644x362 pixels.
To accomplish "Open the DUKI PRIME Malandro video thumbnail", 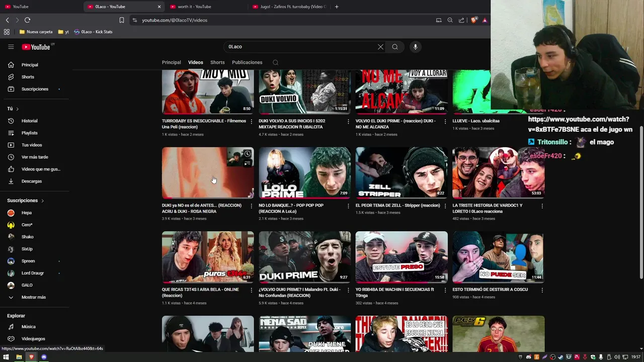I will coord(304,257).
